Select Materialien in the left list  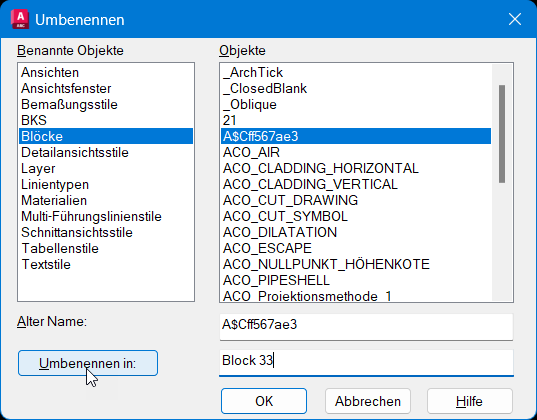pyautogui.click(x=106, y=200)
